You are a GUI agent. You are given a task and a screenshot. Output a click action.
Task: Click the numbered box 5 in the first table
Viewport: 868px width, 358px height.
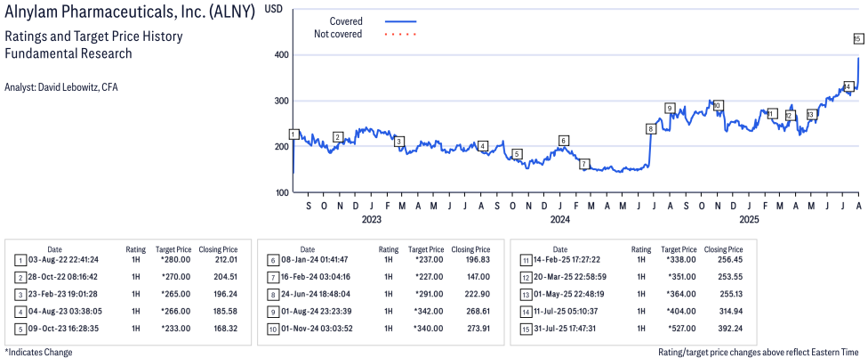tap(20, 329)
